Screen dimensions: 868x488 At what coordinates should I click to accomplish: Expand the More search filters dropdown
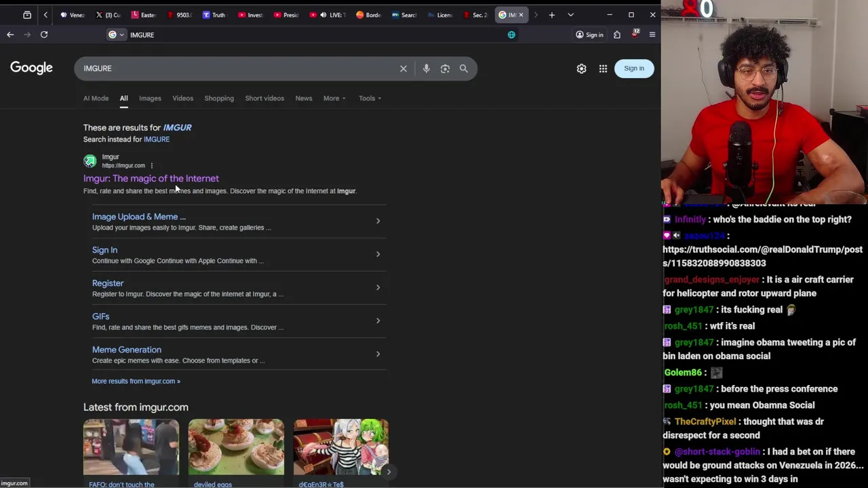point(334,98)
